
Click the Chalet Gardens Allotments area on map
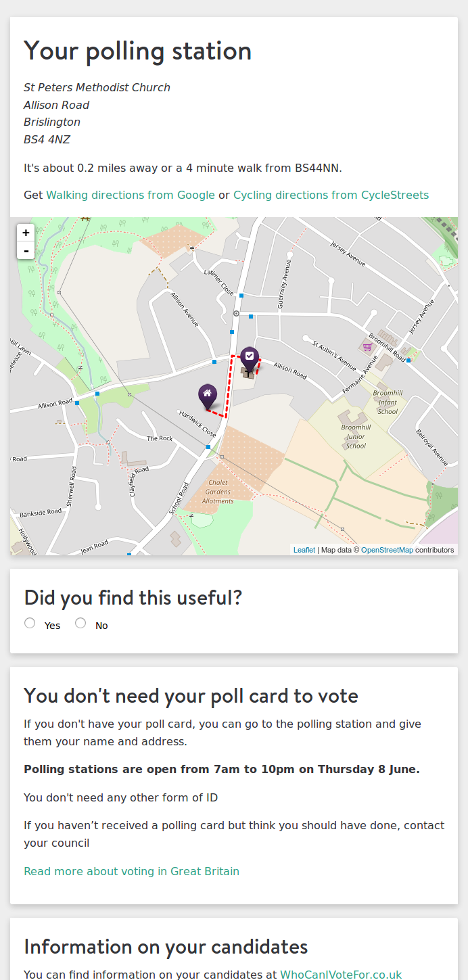pos(218,492)
